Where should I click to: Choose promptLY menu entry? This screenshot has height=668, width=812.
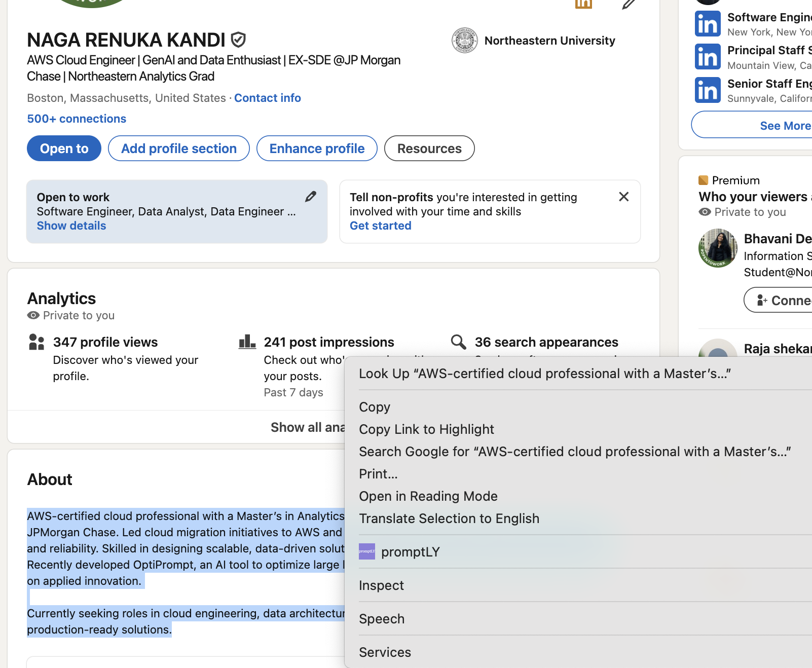[411, 552]
